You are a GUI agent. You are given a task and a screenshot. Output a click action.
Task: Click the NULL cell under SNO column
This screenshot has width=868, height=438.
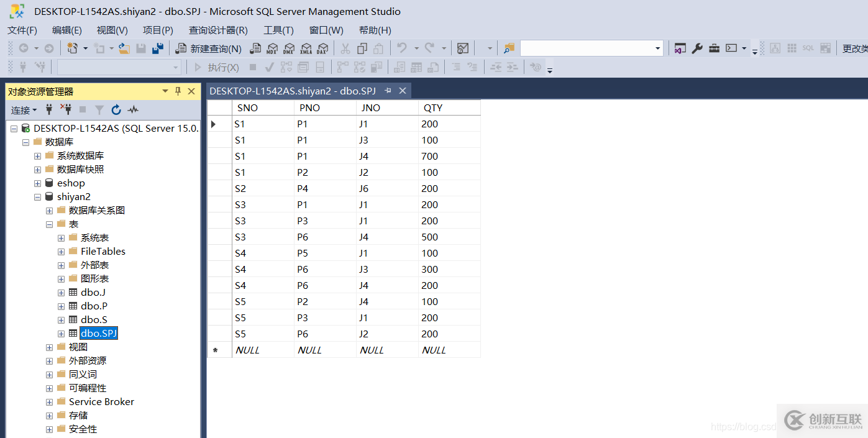click(263, 350)
